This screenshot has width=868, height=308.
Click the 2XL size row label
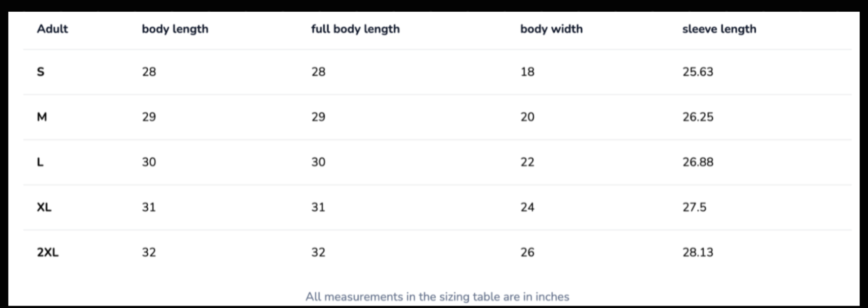(48, 253)
